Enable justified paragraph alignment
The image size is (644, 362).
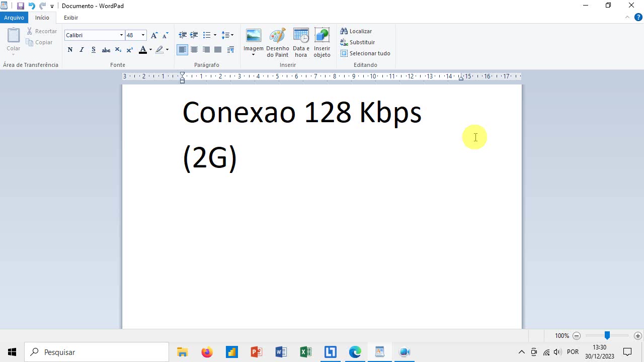point(218,49)
